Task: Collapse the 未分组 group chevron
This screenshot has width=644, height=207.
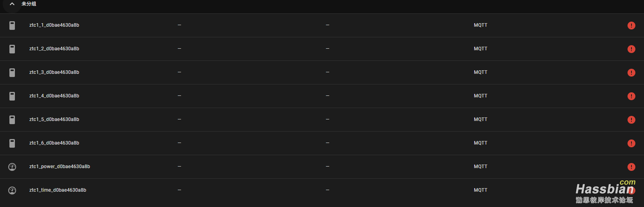Action: pos(12,4)
